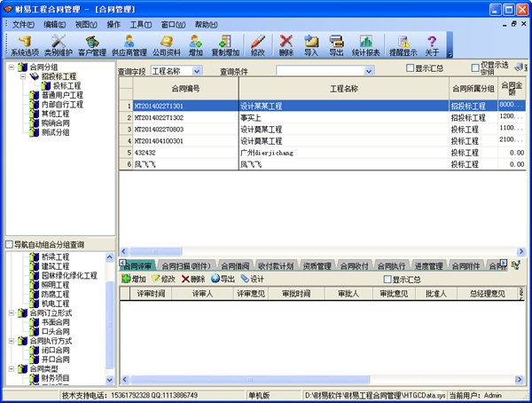
Task: Switch to the 资质管理 tab
Action: click(317, 266)
